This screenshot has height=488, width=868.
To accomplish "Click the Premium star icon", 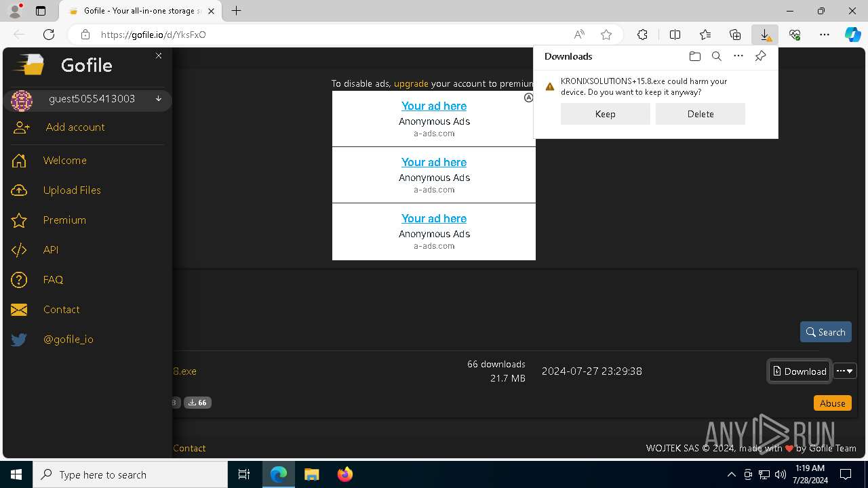I will click(x=19, y=220).
